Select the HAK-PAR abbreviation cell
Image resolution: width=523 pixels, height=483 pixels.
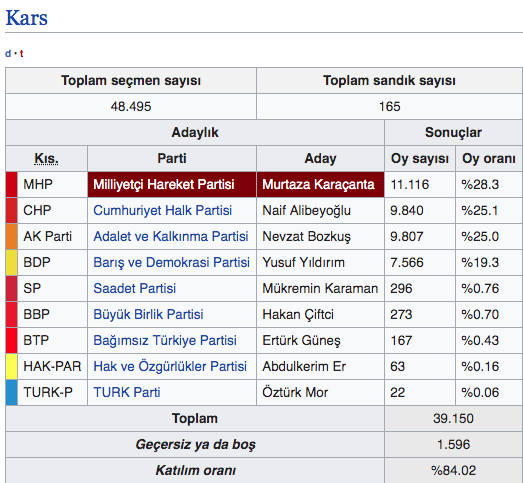(x=52, y=366)
